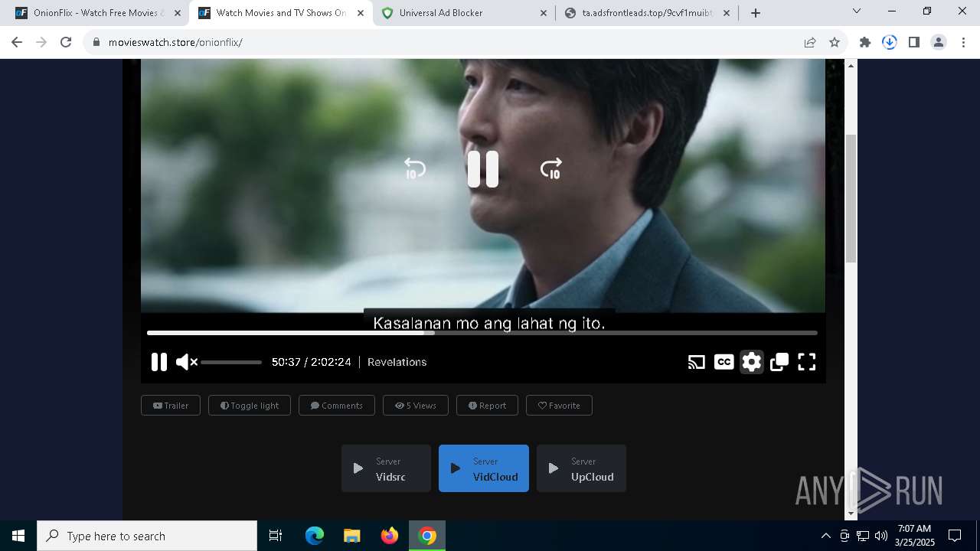
Task: Click page scrollbar down arrow
Action: pyautogui.click(x=851, y=514)
